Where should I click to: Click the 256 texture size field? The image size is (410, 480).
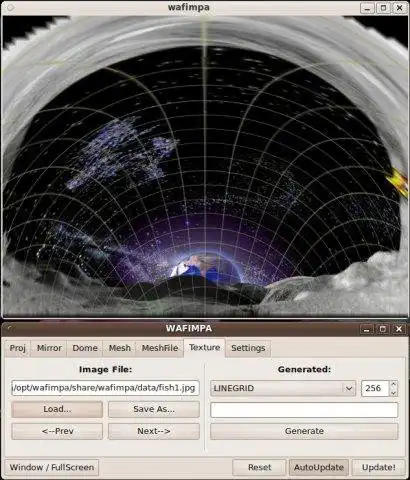(x=375, y=388)
